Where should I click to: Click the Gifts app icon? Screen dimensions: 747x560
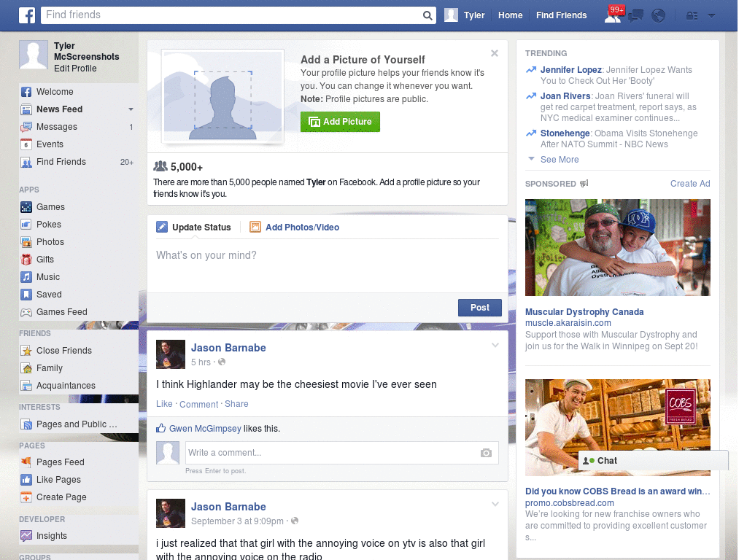click(26, 260)
